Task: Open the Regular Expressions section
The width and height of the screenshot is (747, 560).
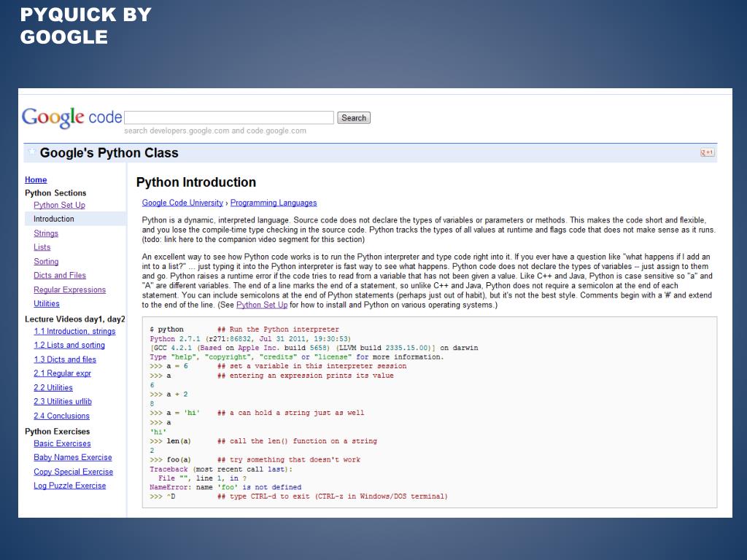Action: [69, 289]
